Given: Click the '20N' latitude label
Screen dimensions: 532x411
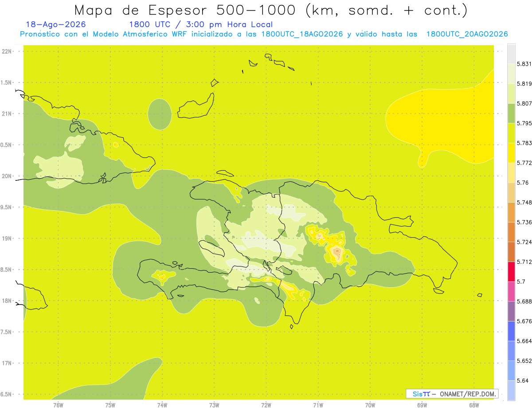Looking at the screenshot, I should 7,176.
